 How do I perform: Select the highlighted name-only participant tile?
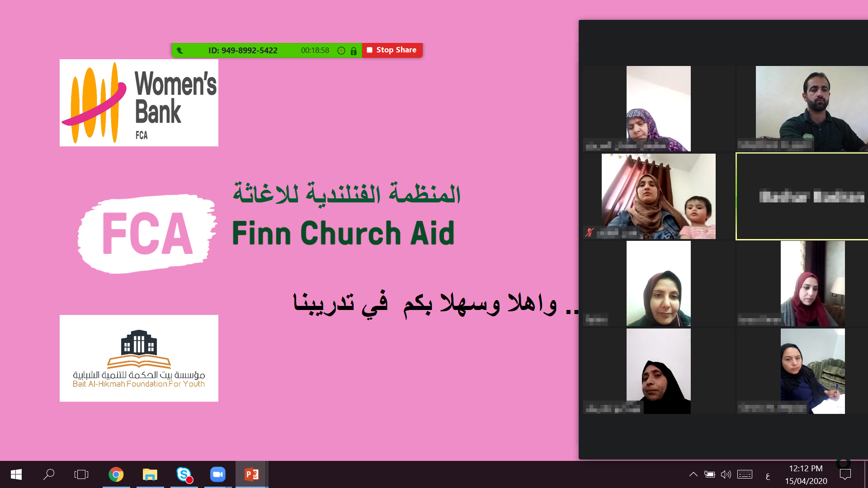(x=802, y=196)
